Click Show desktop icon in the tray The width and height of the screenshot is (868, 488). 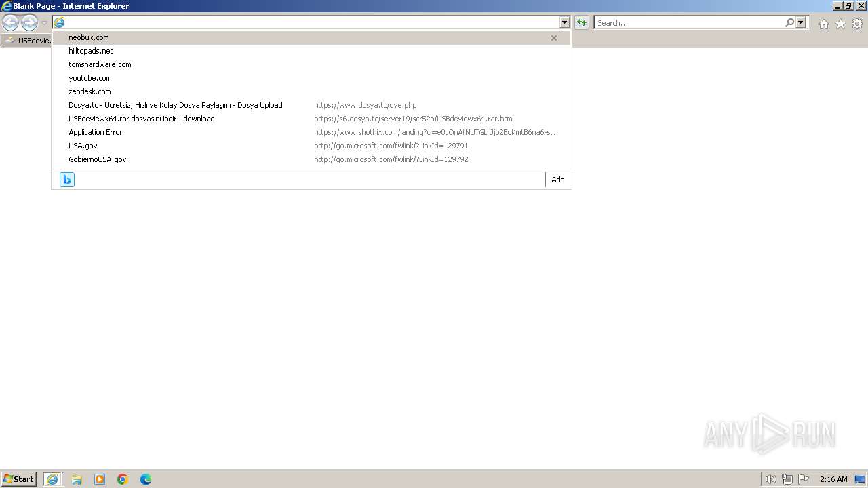coord(860,479)
